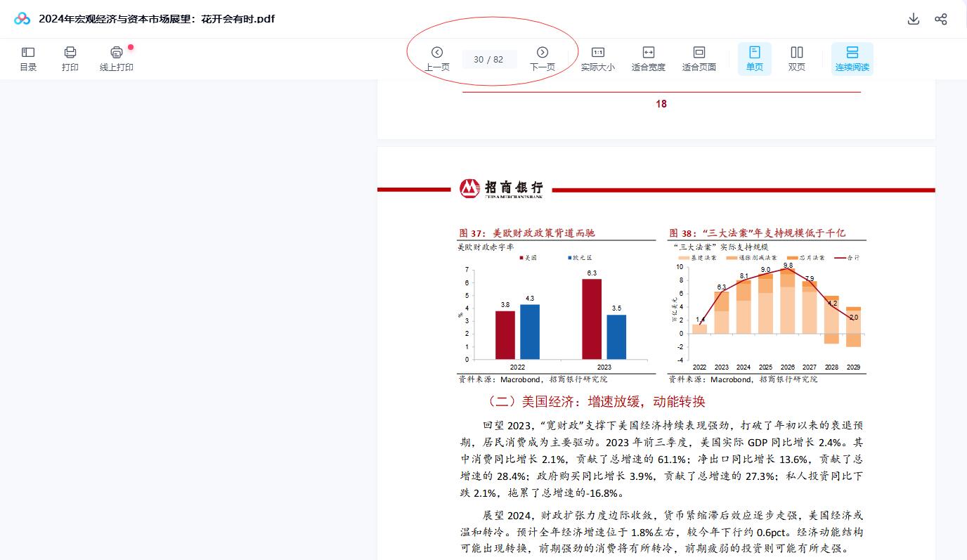Switch to 双页 double page view

(x=797, y=58)
